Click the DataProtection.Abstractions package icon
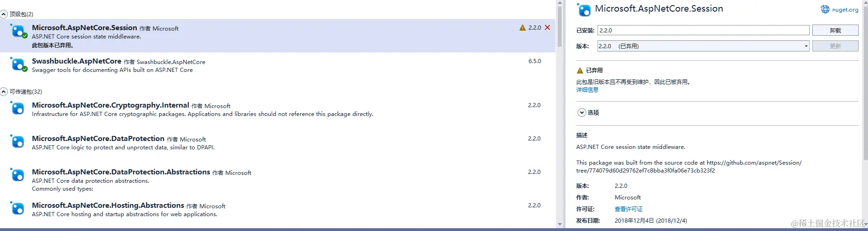Screen dimensions: 868x231 pyautogui.click(x=18, y=175)
